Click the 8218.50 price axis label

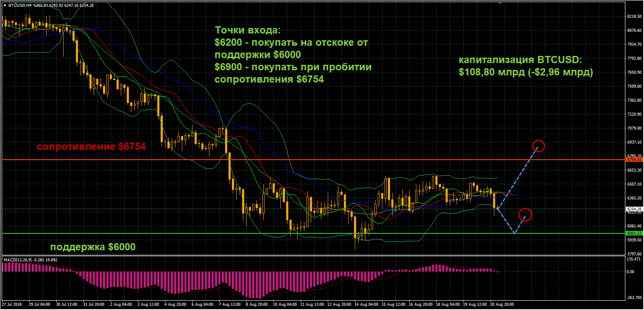(x=633, y=17)
